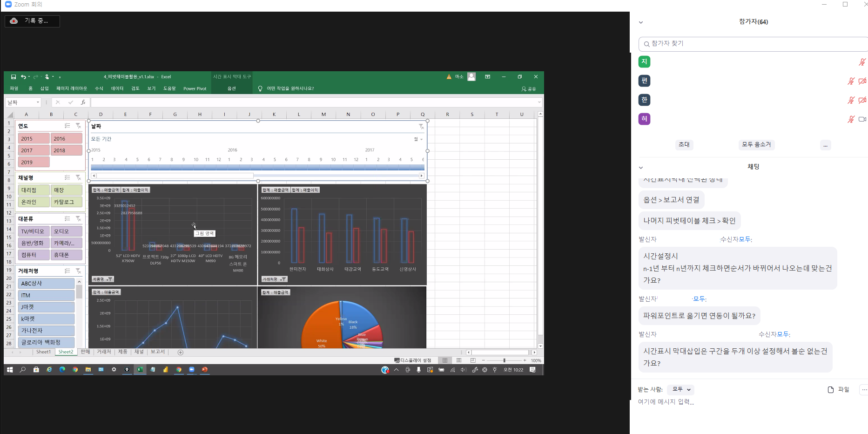Click the camera icon for participant 허
Screen dimensions: 868x434
click(862, 119)
